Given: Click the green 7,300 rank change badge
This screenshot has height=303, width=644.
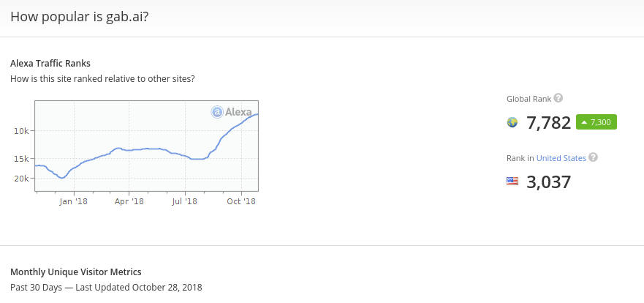Looking at the screenshot, I should coord(596,122).
